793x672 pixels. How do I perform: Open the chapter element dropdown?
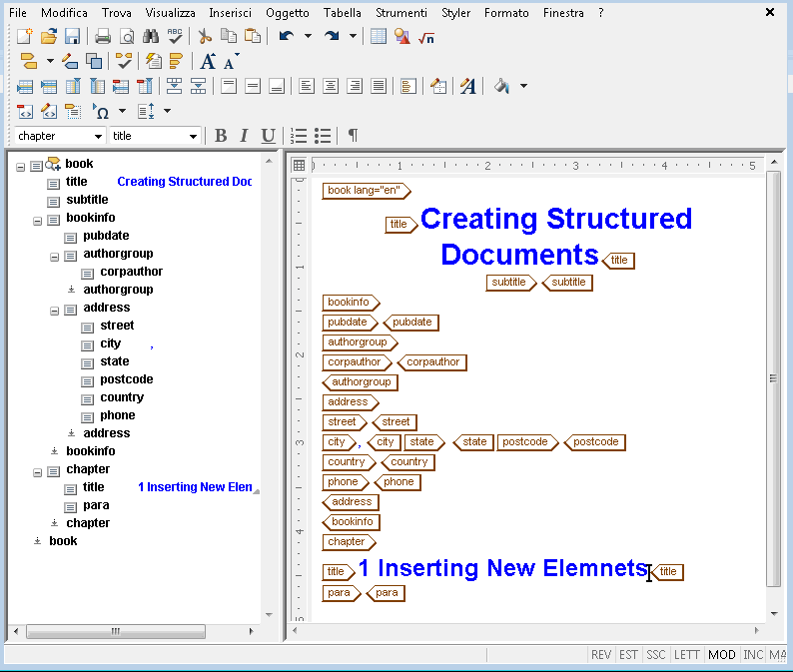point(98,137)
